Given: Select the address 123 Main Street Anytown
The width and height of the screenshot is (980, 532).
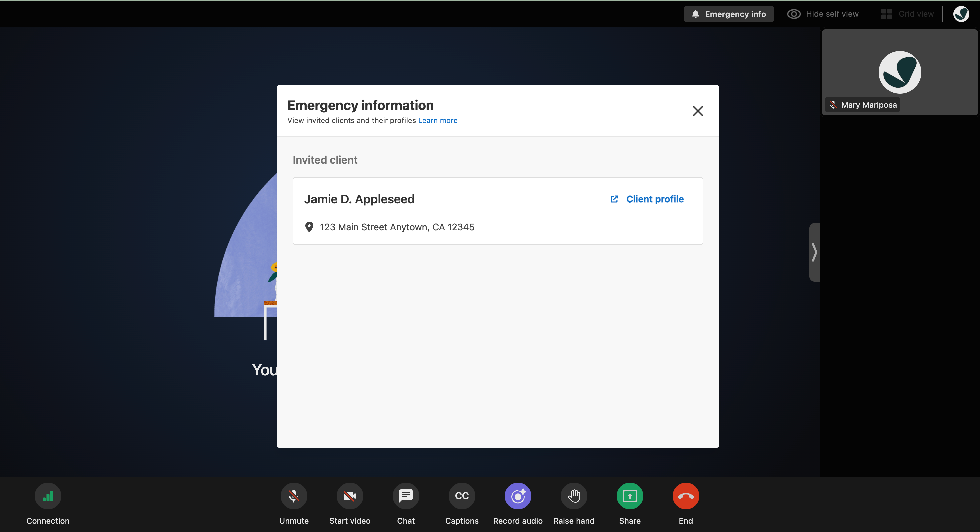Looking at the screenshot, I should tap(397, 227).
